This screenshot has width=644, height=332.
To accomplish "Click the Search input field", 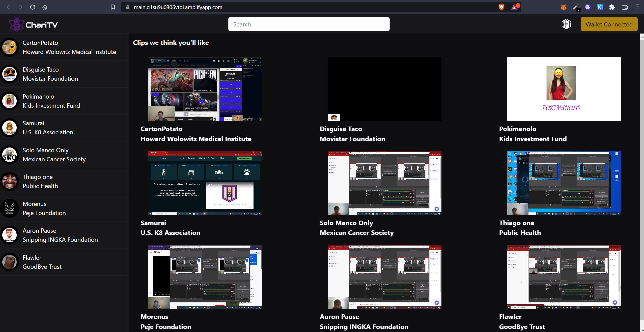I will pyautogui.click(x=309, y=24).
